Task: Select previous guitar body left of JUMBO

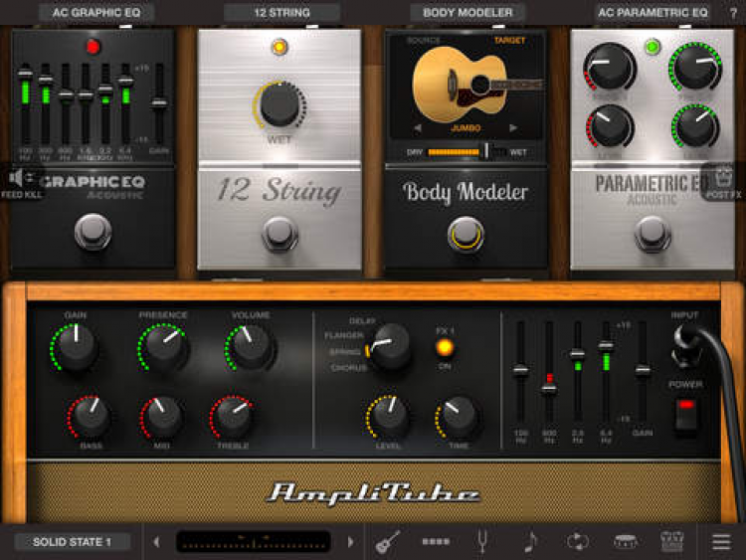Action: click(418, 128)
